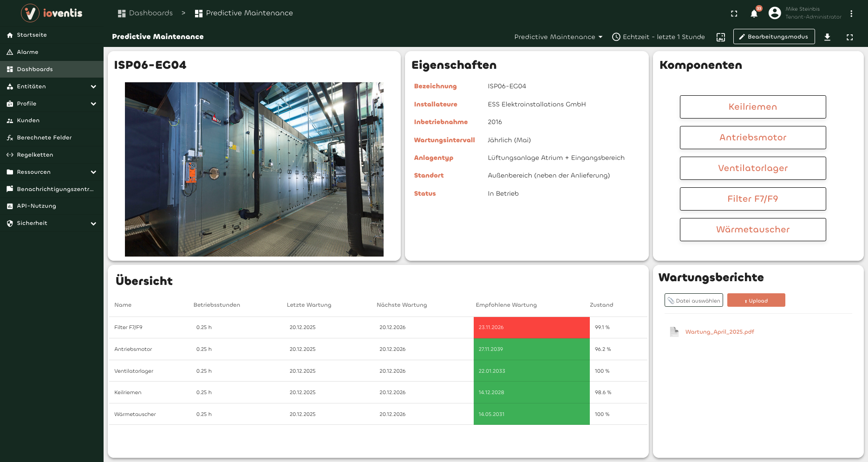Click the code icon next to Regelketten
This screenshot has height=462, width=868.
(9, 154)
